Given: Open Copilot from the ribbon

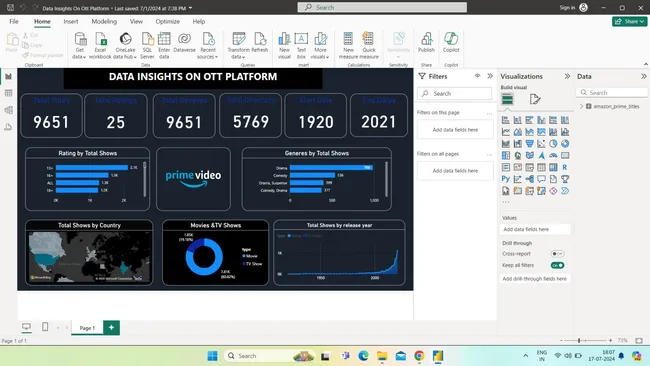Looking at the screenshot, I should tap(451, 43).
